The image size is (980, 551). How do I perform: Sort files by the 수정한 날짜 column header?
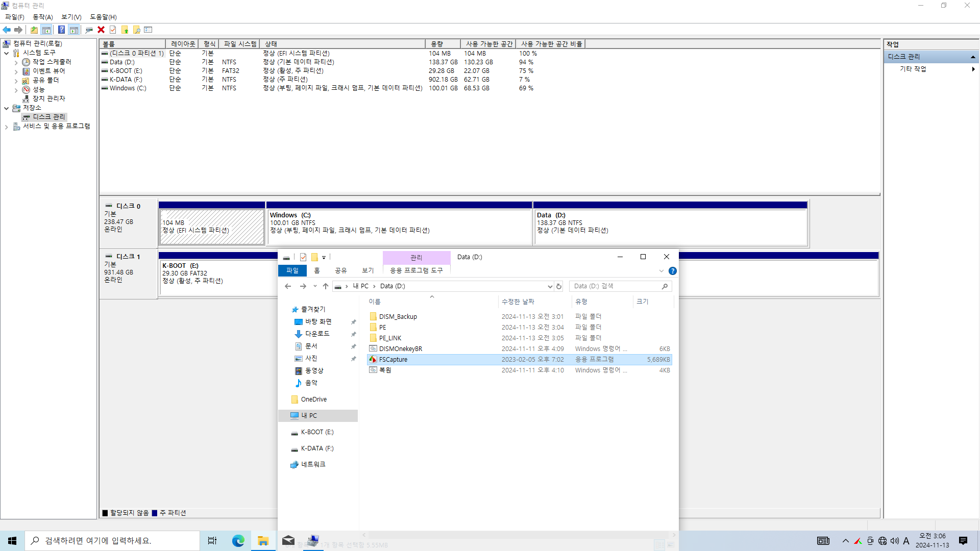point(518,302)
